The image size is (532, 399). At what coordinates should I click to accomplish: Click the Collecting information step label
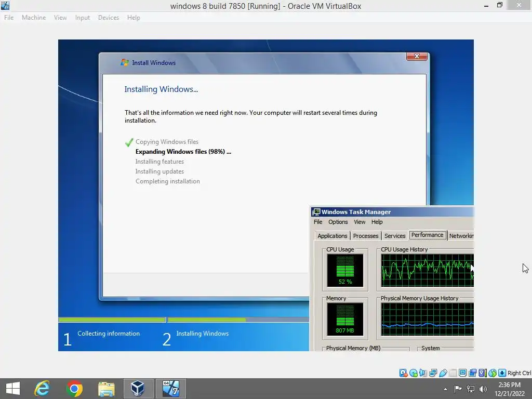109,334
